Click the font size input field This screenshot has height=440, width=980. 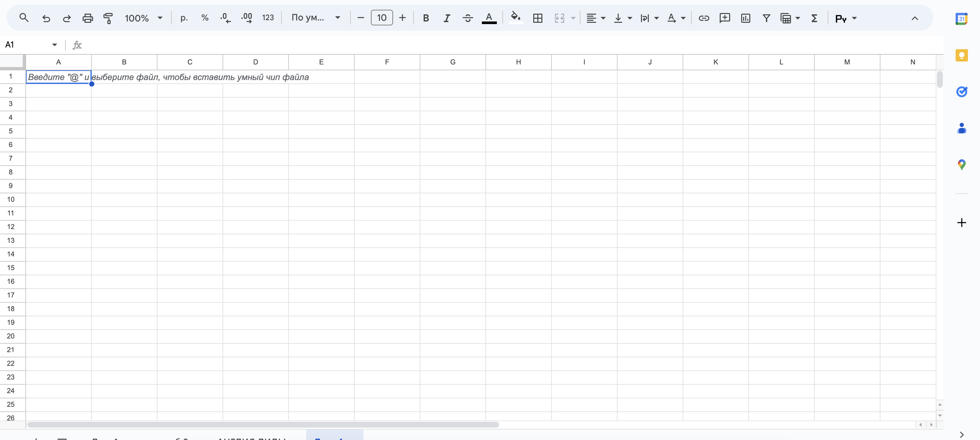pyautogui.click(x=382, y=18)
